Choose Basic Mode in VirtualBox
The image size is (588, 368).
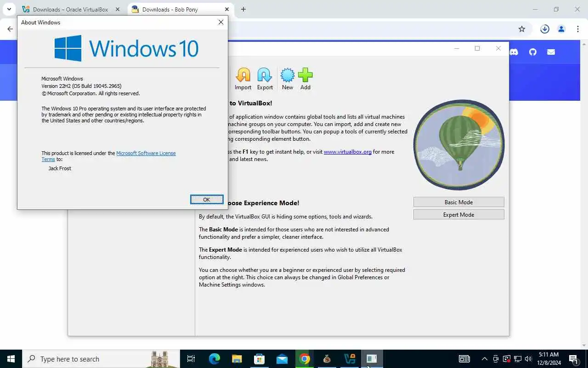pyautogui.click(x=458, y=202)
